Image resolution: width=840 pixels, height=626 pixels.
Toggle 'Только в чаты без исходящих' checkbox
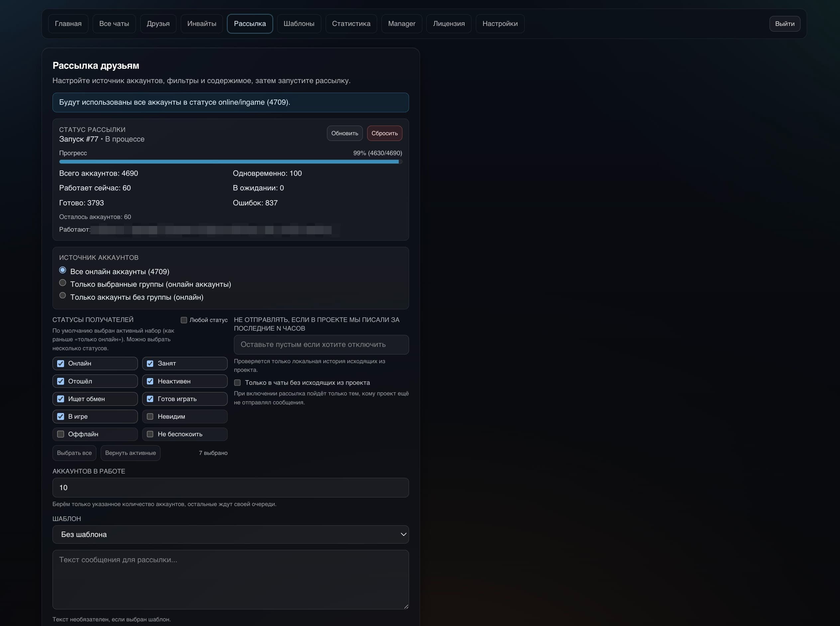(237, 382)
